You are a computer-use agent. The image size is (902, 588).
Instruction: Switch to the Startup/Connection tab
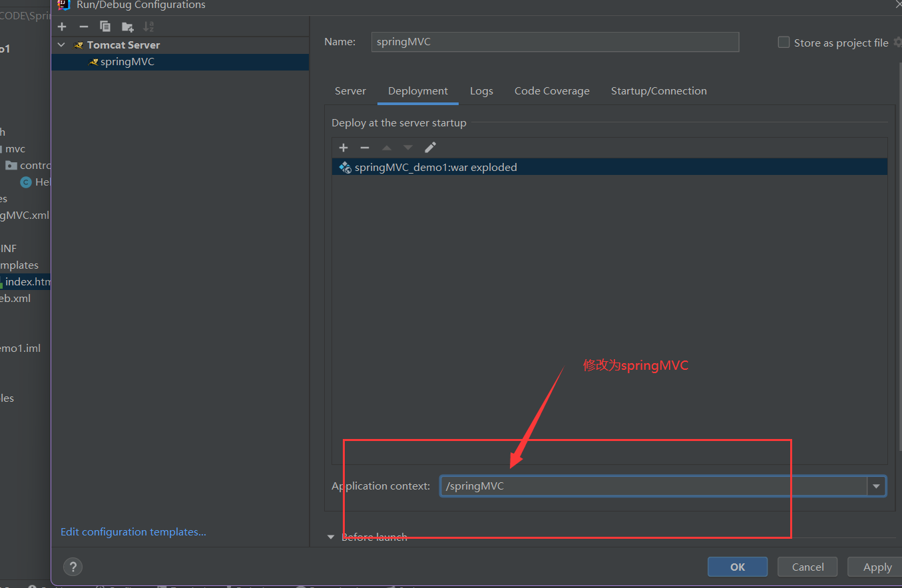(x=658, y=91)
